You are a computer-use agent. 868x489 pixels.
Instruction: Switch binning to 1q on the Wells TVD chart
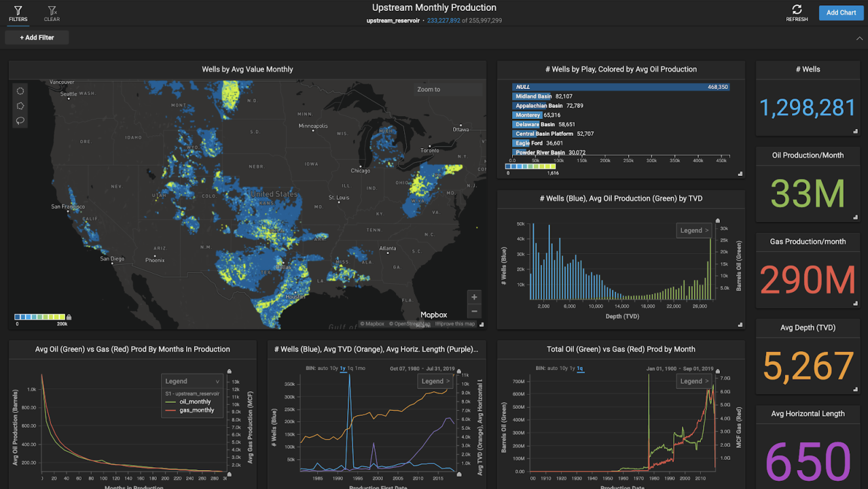(x=350, y=367)
